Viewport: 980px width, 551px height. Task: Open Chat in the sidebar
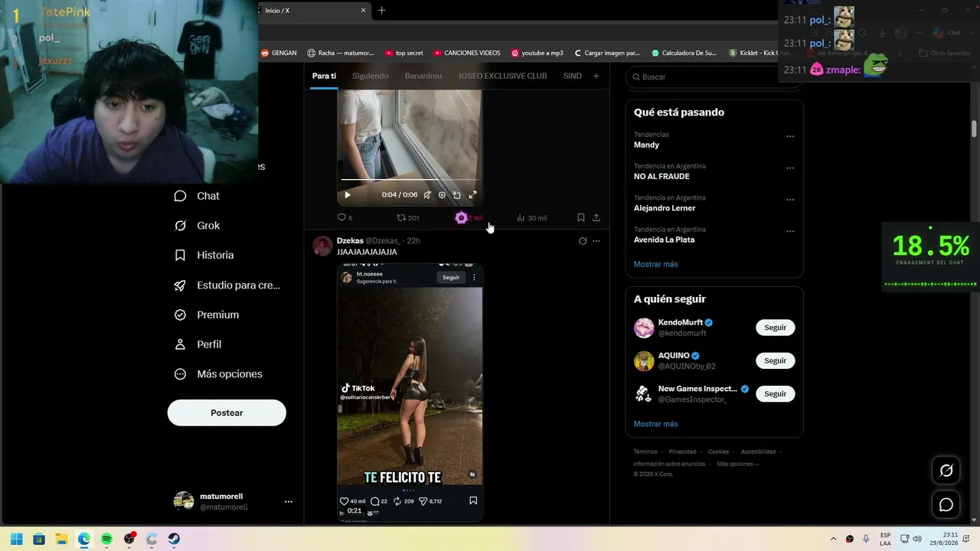tap(197, 196)
